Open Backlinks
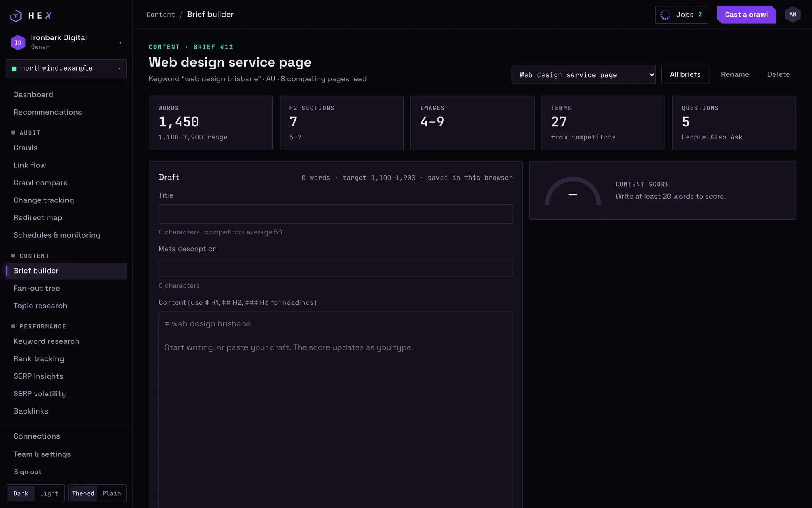 66,411
